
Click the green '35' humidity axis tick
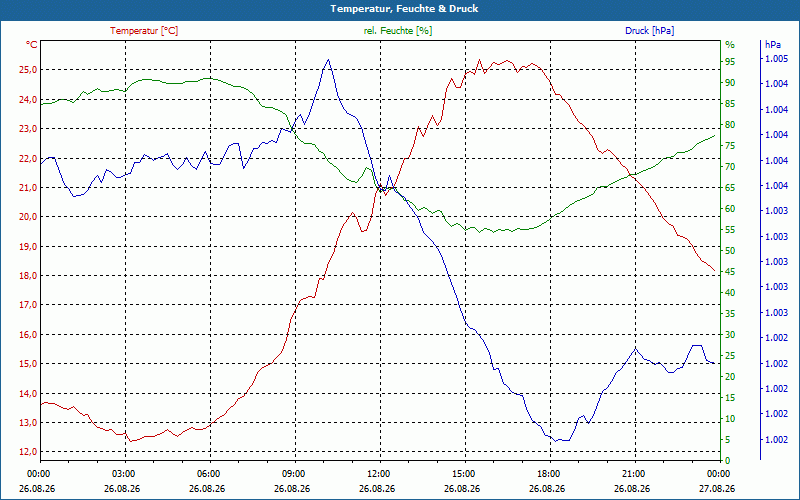tap(730, 314)
